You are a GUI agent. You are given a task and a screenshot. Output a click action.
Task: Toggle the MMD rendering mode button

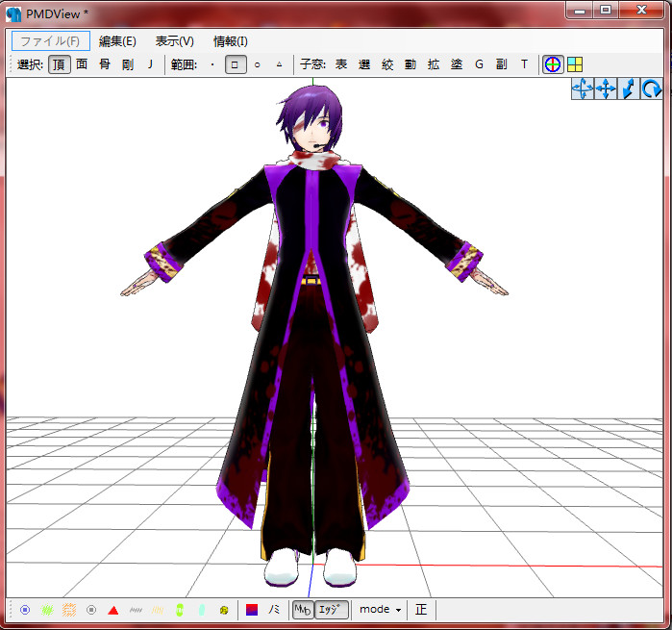pos(303,610)
